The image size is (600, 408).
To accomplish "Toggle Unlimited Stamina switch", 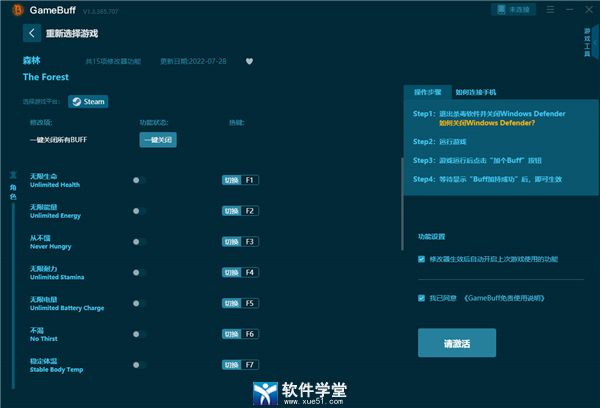I will 139,273.
